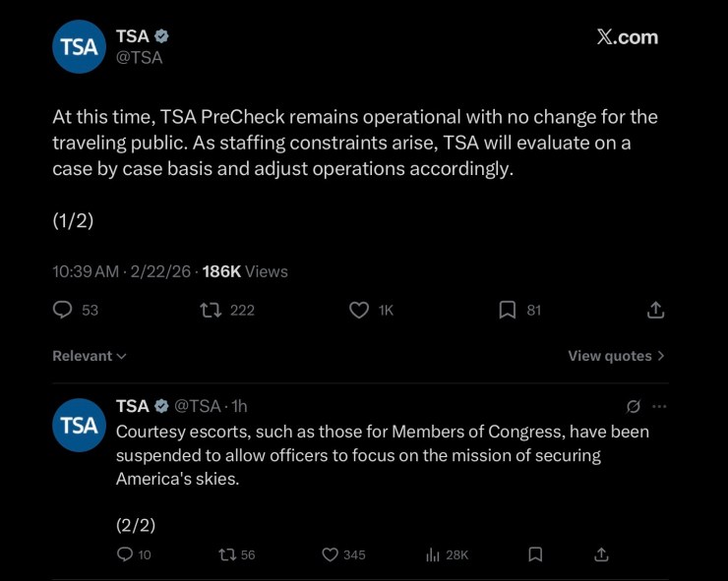The height and width of the screenshot is (581, 728).
Task: Share the Courtesy escorts reply
Action: [602, 554]
